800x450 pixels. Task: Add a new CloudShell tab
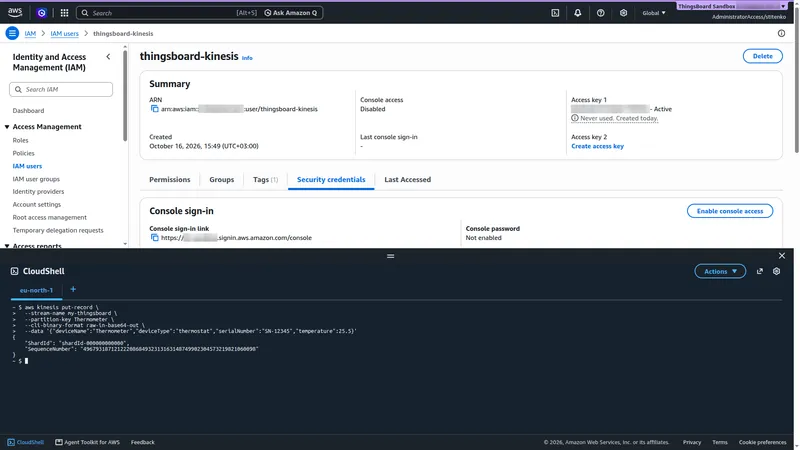pyautogui.click(x=73, y=289)
